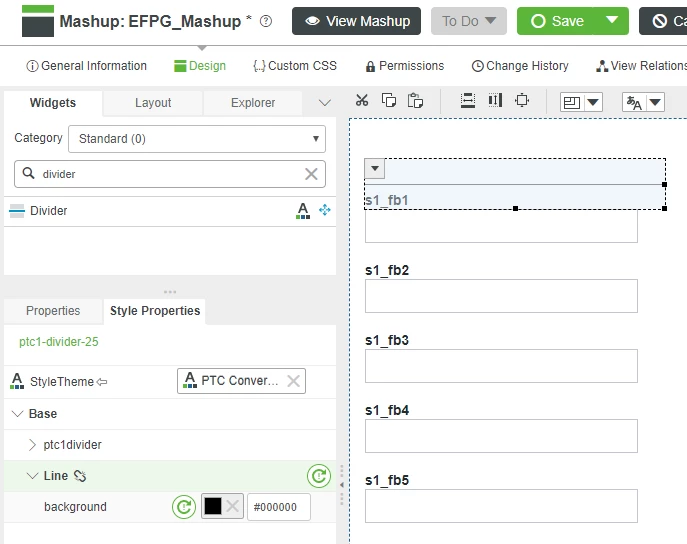Open the To Do dropdown
The width and height of the screenshot is (687, 544).
tap(468, 21)
